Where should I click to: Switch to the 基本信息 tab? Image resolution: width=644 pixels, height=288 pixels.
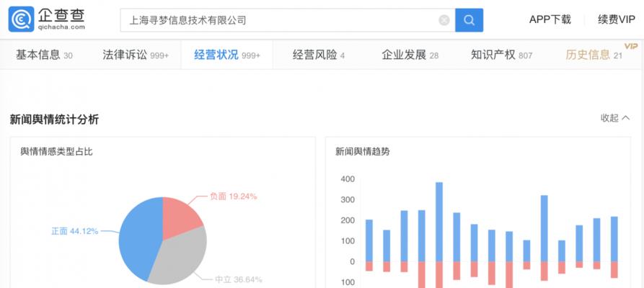point(45,55)
